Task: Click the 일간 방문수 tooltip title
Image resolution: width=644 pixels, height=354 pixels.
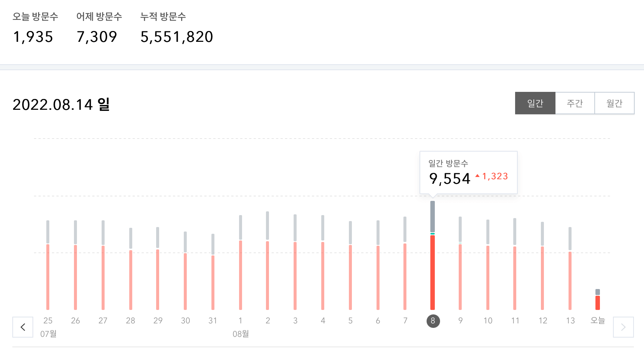Action: [x=448, y=163]
